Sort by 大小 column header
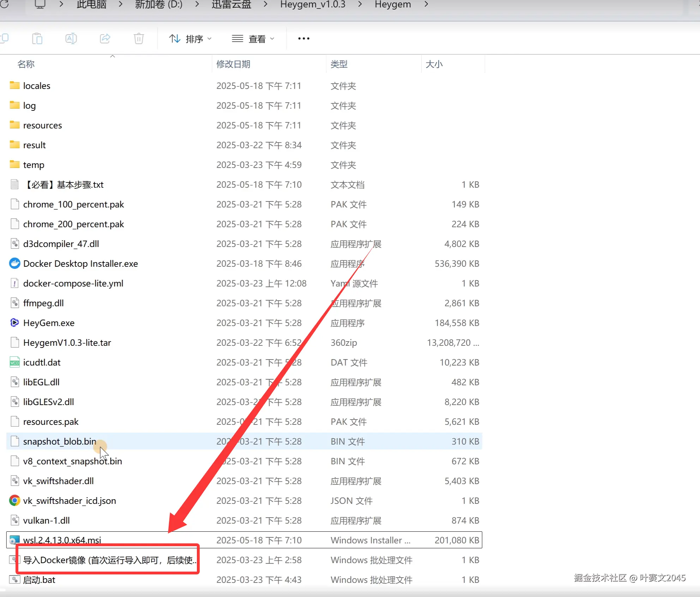Image resolution: width=700 pixels, height=597 pixels. [x=434, y=64]
